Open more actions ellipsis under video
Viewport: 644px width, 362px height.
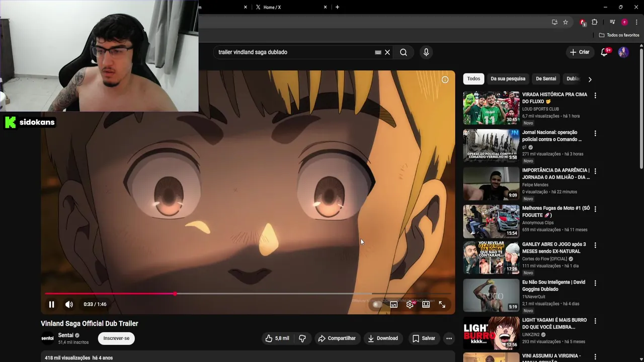(449, 338)
